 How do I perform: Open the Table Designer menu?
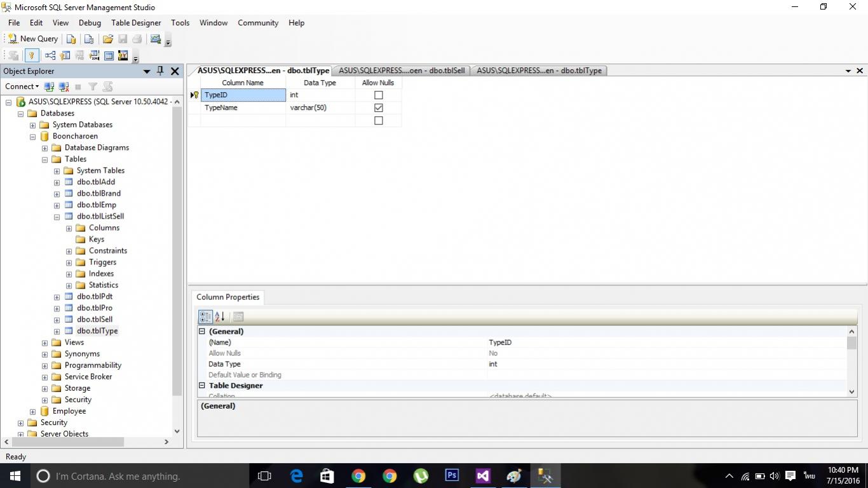pyautogui.click(x=136, y=23)
